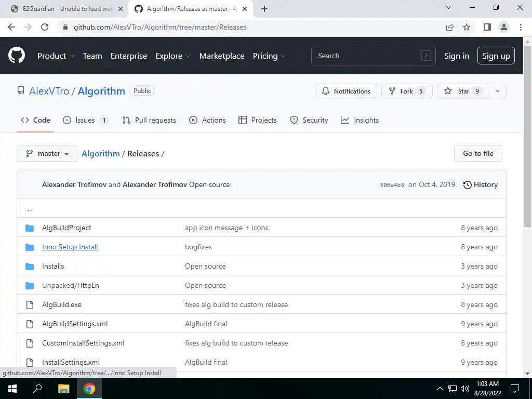The height and width of the screenshot is (399, 532).
Task: Open the Chrome three-dot menu
Action: point(521,27)
